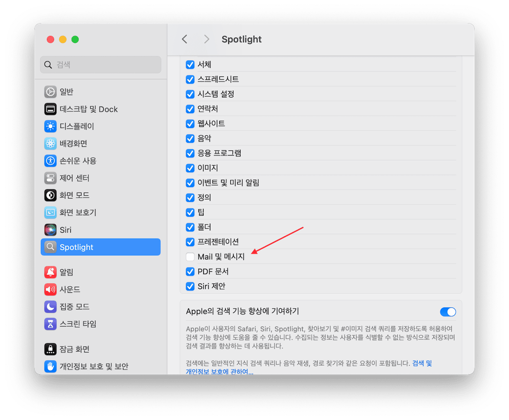The width and height of the screenshot is (509, 420).
Task: Uncheck the 음악 checkbox
Action: coord(190,139)
